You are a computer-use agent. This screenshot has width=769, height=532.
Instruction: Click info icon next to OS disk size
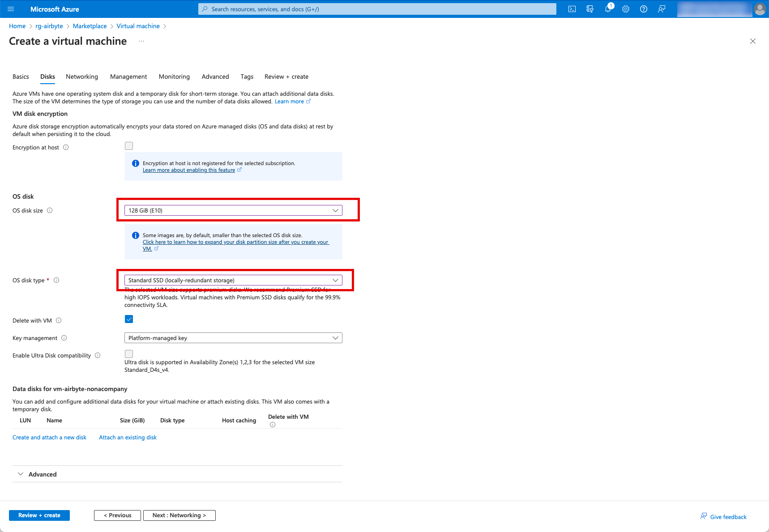click(50, 210)
